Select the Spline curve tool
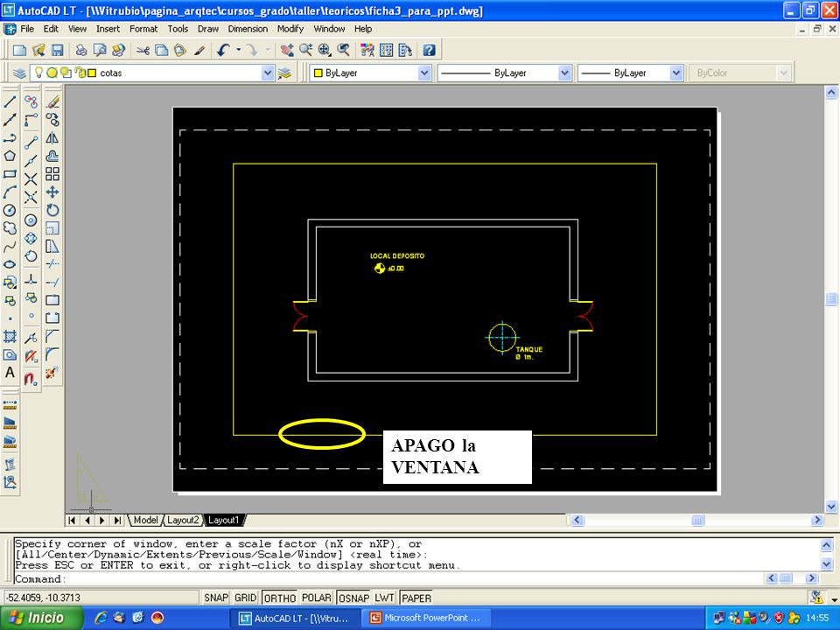 point(10,247)
